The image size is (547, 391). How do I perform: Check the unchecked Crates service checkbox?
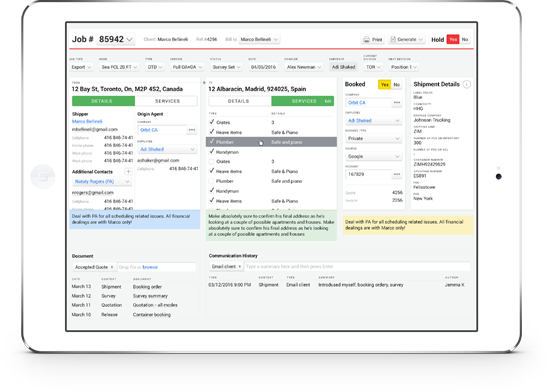tap(211, 161)
